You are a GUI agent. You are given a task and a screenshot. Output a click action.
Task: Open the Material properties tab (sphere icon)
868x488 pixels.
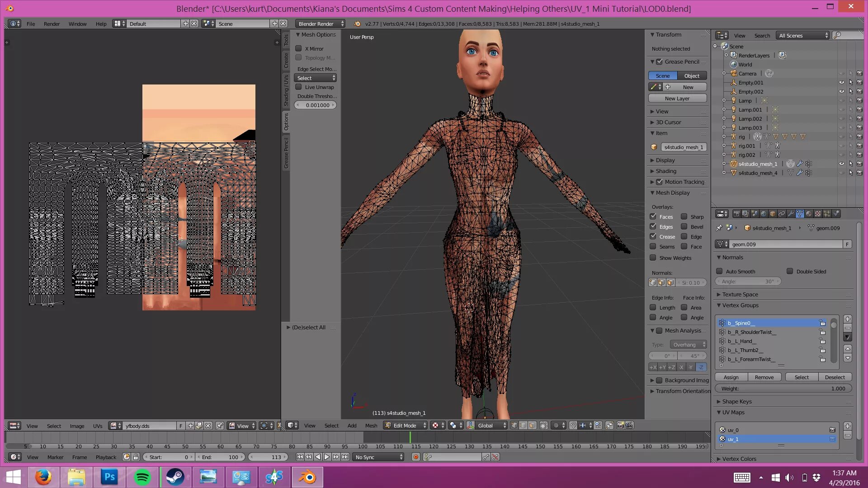809,214
